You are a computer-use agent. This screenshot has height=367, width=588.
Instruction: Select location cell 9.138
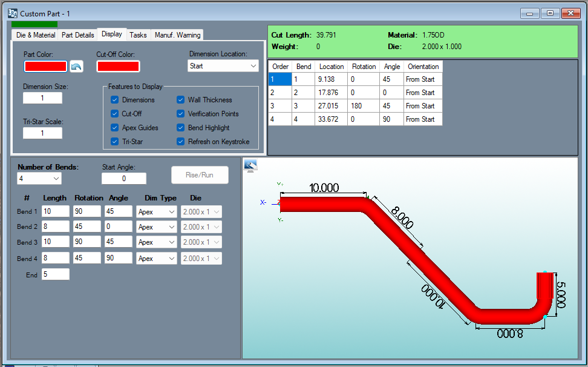(x=331, y=79)
